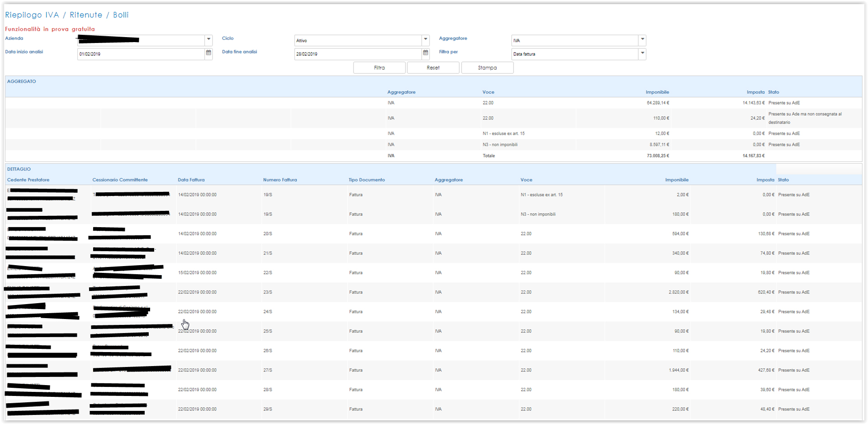Sort by Cedente Prestatore column header
The width and height of the screenshot is (868, 424).
click(x=28, y=180)
